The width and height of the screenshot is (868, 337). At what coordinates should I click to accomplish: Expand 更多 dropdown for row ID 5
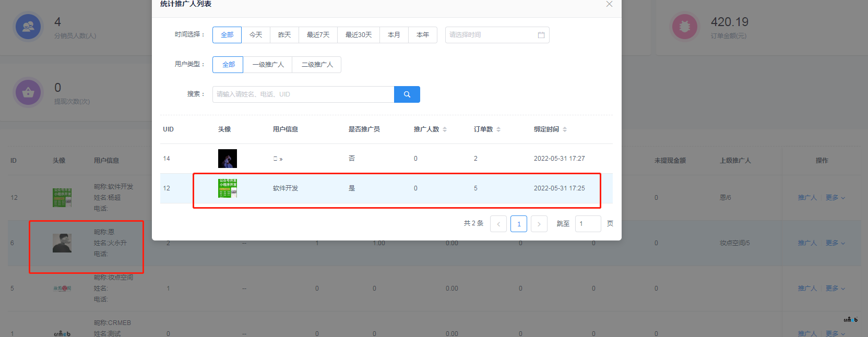point(835,288)
